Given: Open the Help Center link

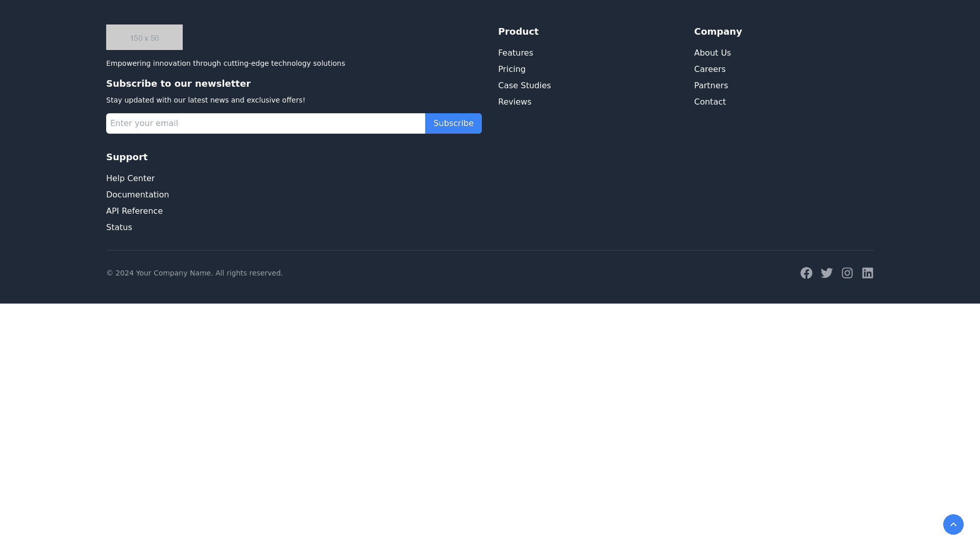Looking at the screenshot, I should pos(130,179).
